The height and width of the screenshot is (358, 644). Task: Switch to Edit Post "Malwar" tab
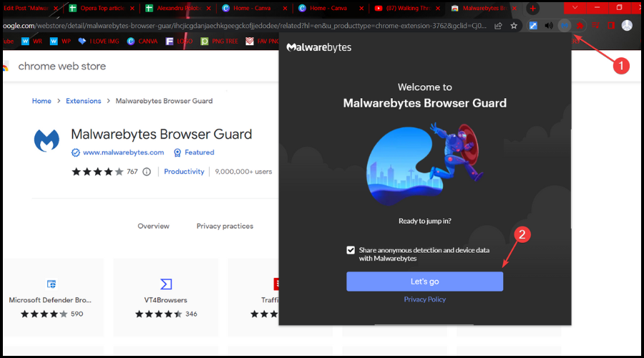coord(26,8)
